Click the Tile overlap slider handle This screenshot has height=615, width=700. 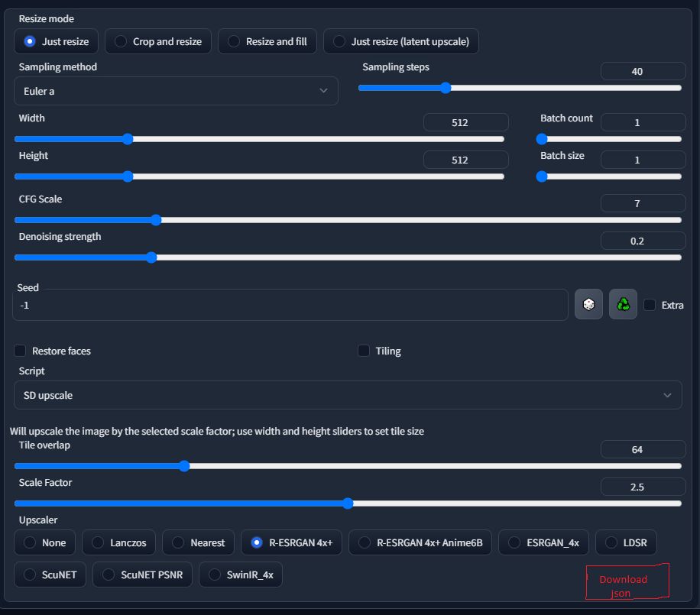(x=184, y=466)
